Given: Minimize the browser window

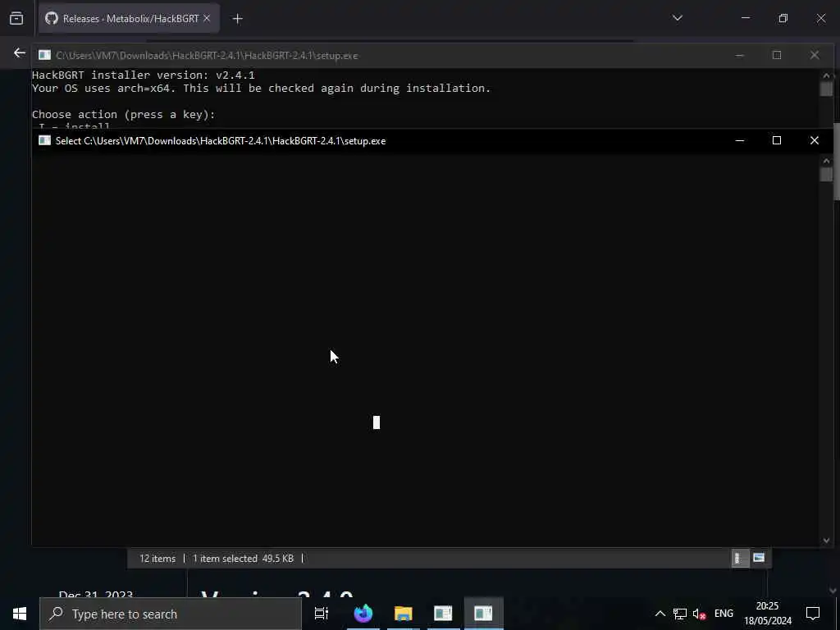Looking at the screenshot, I should pyautogui.click(x=746, y=18).
